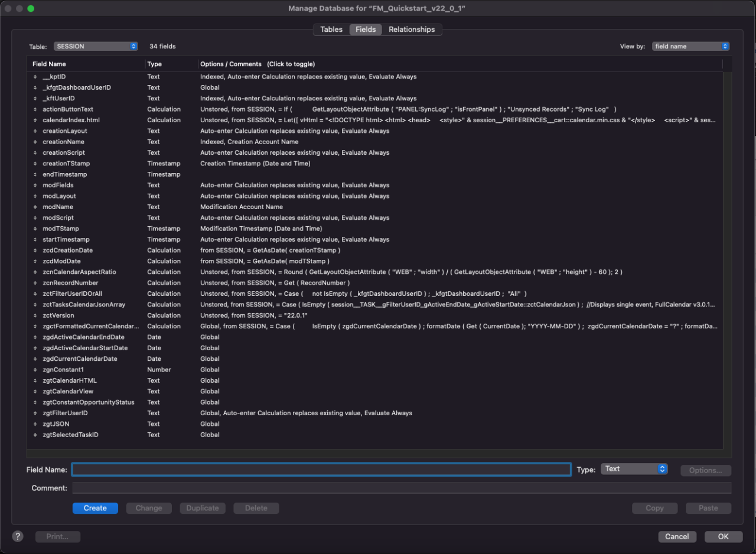Click the reorder handle beside actionButtonText

pos(35,109)
